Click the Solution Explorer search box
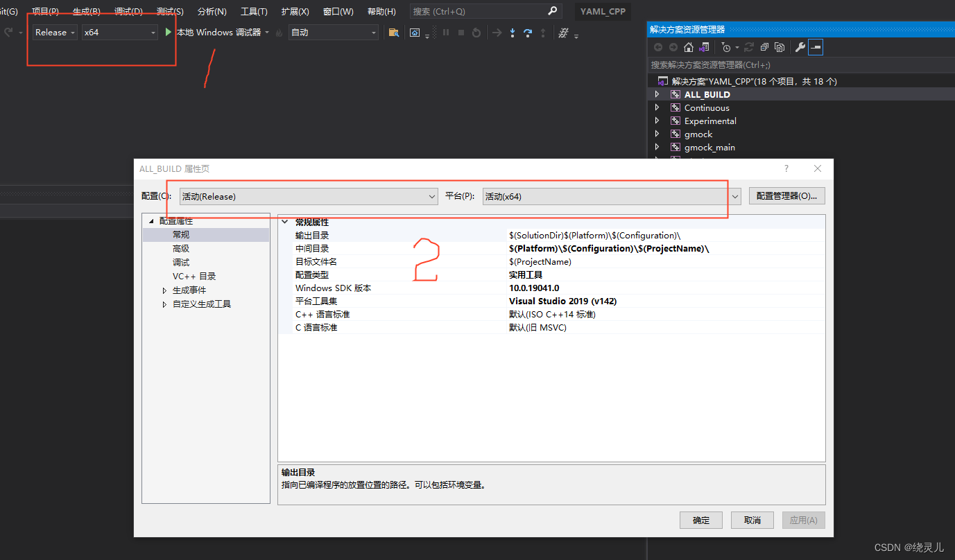The width and height of the screenshot is (955, 560). click(801, 64)
